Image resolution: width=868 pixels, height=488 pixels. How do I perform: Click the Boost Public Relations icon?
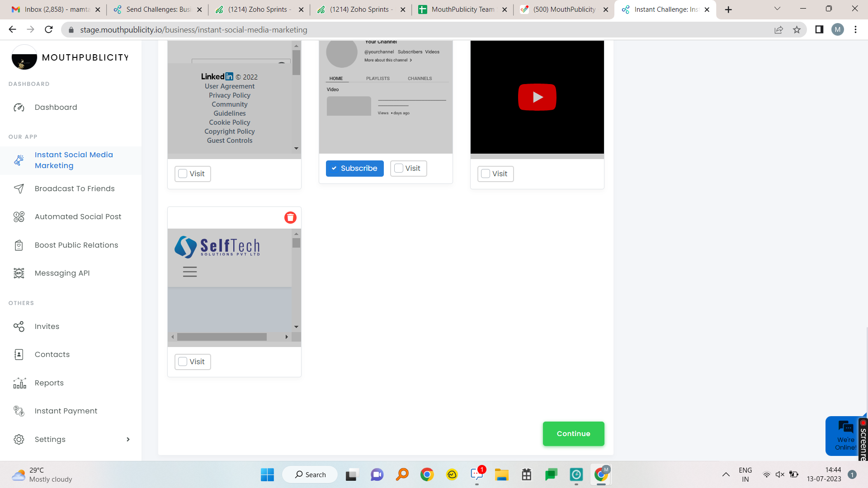[19, 245]
